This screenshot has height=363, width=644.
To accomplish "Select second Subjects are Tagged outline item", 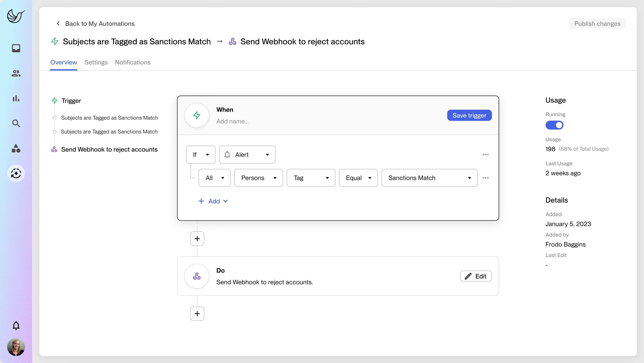I will pyautogui.click(x=109, y=132).
